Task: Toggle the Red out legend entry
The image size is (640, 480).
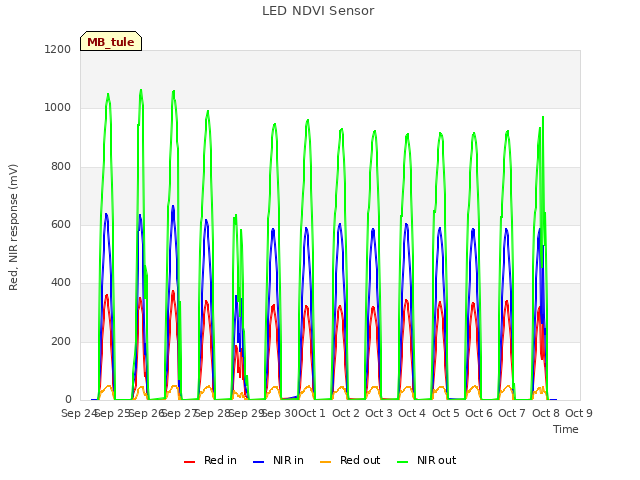Action: click(x=350, y=460)
